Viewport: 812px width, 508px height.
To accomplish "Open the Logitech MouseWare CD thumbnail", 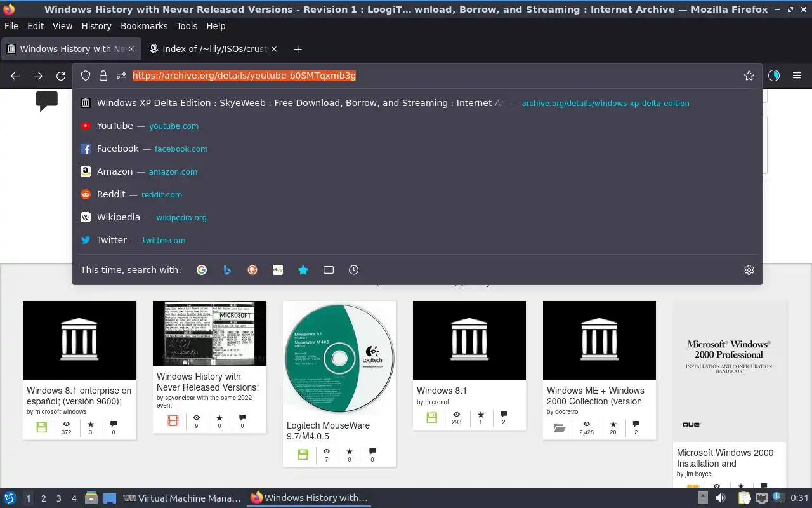I will 339,358.
